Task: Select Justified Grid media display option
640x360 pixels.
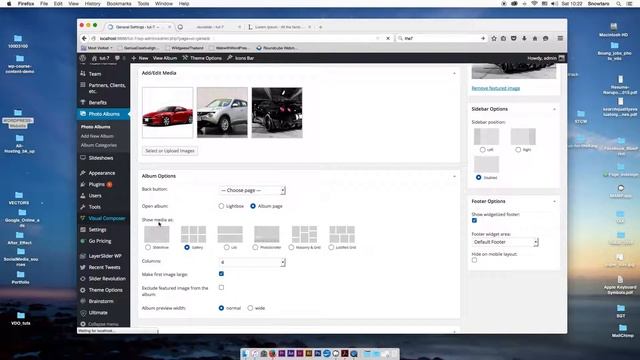Action: [331, 247]
